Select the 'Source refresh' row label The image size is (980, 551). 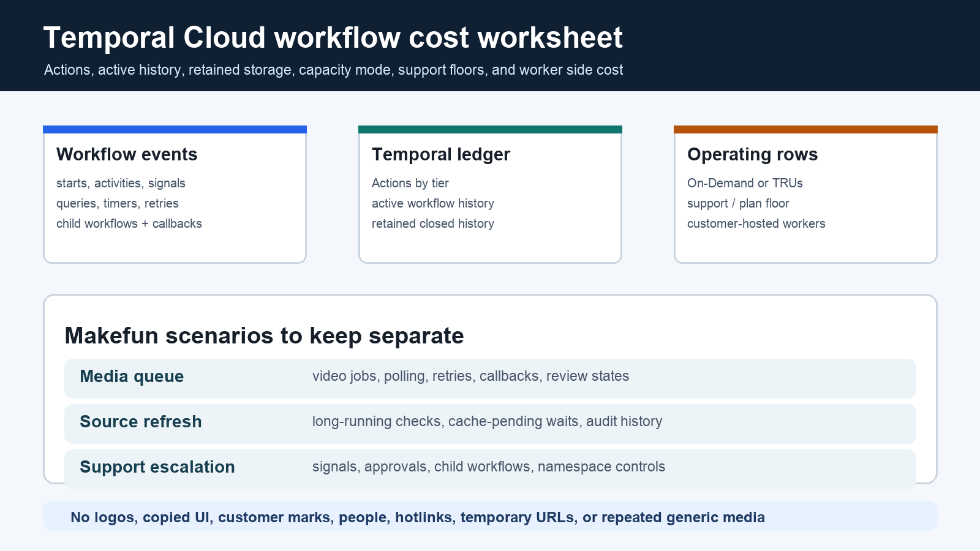point(141,422)
